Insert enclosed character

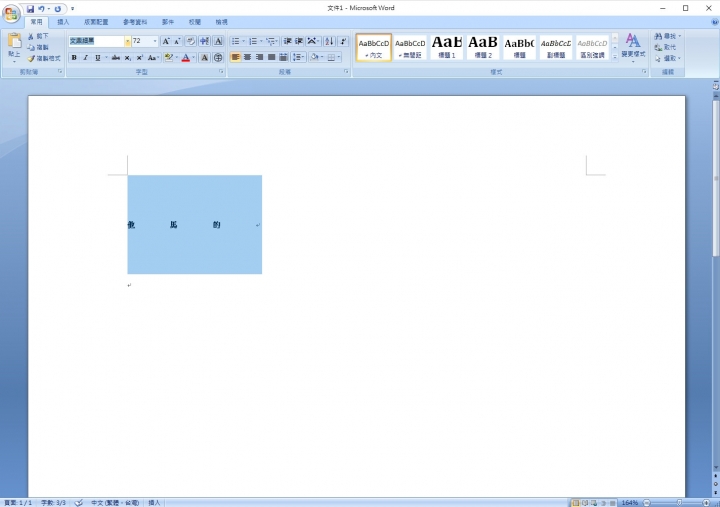(218, 57)
